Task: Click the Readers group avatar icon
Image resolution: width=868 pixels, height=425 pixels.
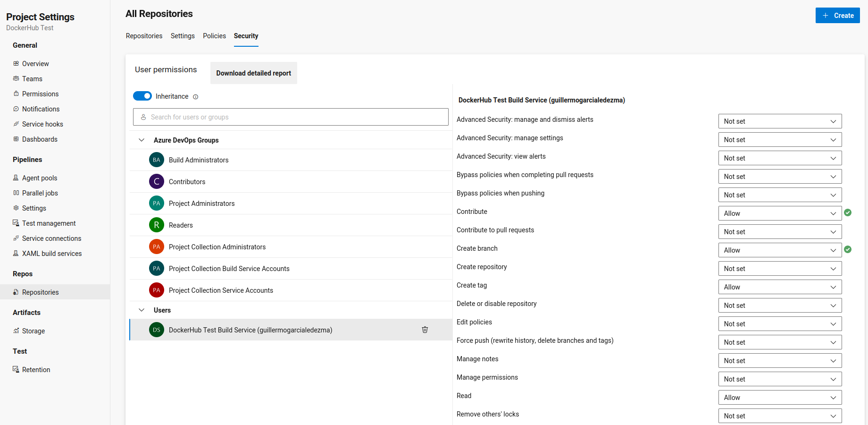Action: tap(157, 225)
